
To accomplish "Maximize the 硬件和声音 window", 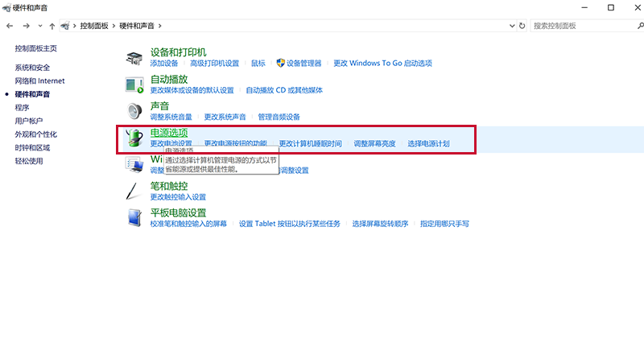I will (x=611, y=7).
